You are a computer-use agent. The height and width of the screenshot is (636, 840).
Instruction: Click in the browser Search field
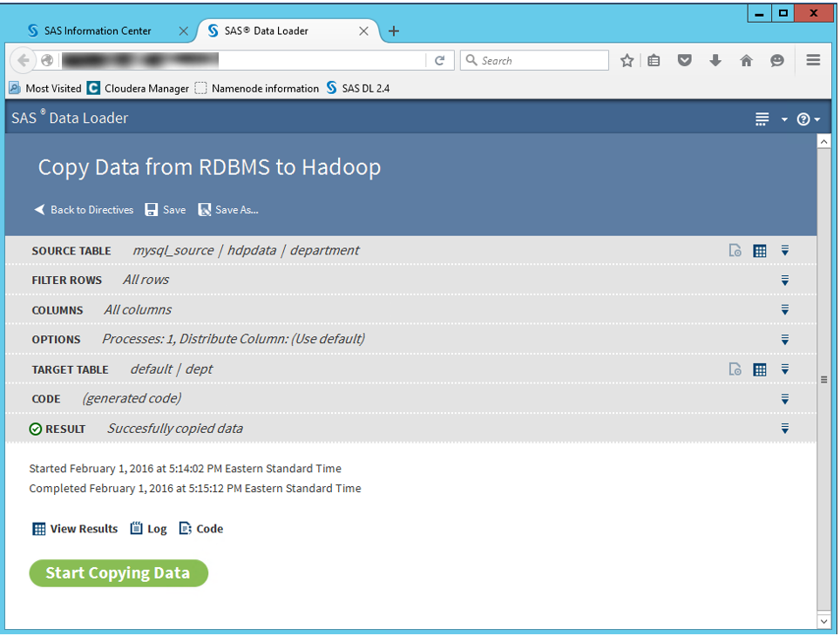[x=534, y=60]
